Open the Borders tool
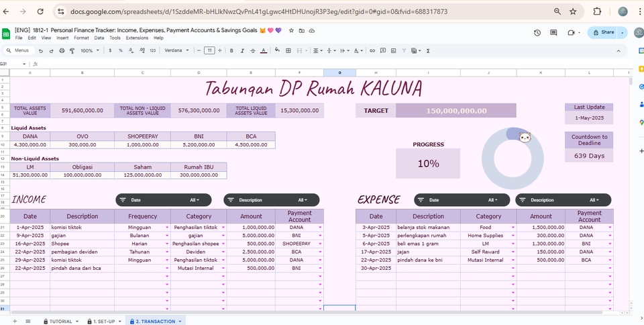Screen dimensions: 644x325 tap(288, 50)
